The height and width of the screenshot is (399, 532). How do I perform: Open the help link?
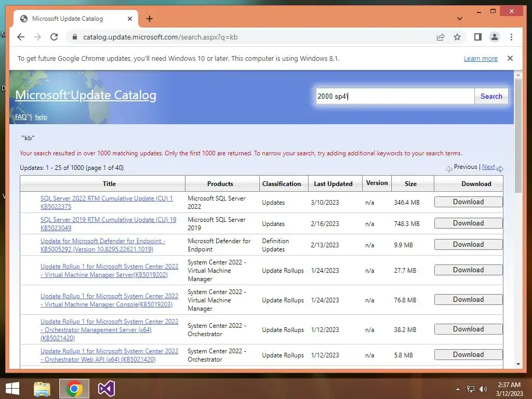pyautogui.click(x=41, y=117)
